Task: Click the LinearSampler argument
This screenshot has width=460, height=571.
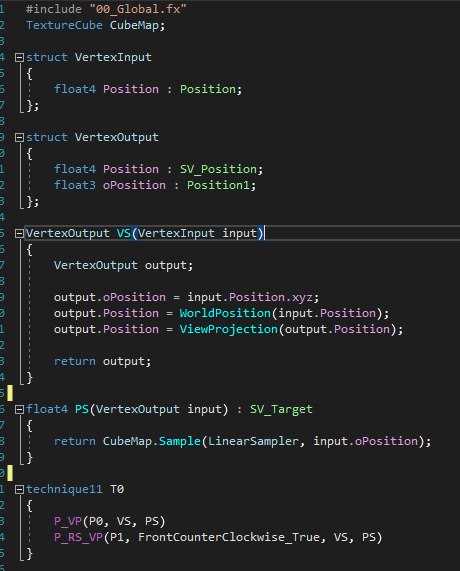Action: click(253, 441)
